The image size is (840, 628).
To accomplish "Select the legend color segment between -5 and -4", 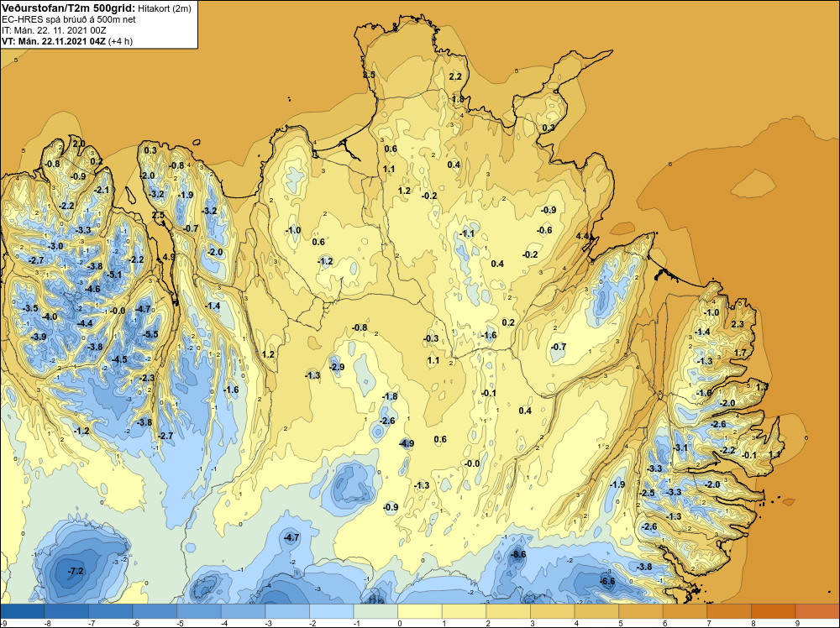I will click(x=199, y=611).
